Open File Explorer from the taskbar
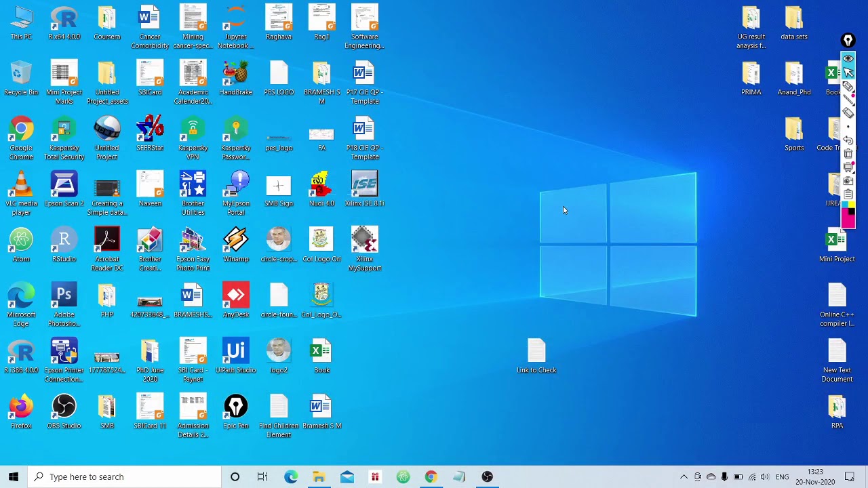The width and height of the screenshot is (868, 488). [x=319, y=476]
